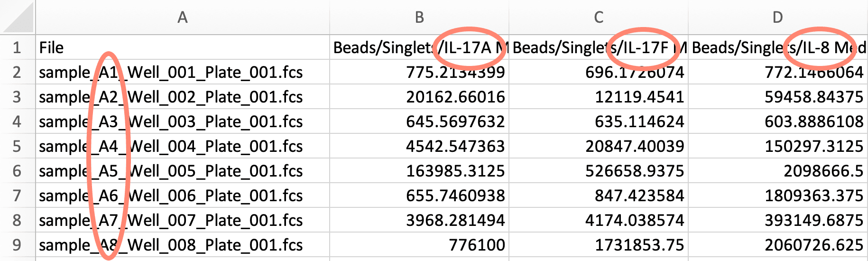
Task: Select column B header
Action: pos(419,17)
